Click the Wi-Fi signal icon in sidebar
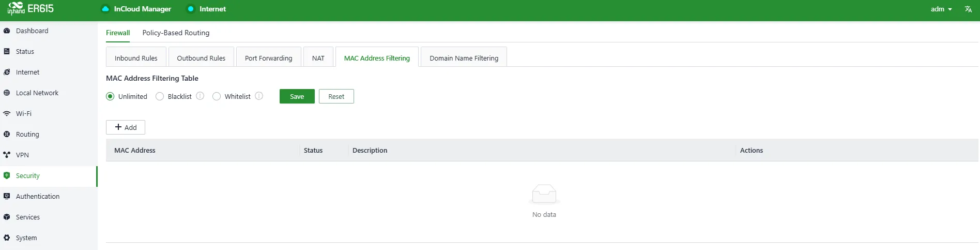This screenshot has height=250, width=980. 7,114
